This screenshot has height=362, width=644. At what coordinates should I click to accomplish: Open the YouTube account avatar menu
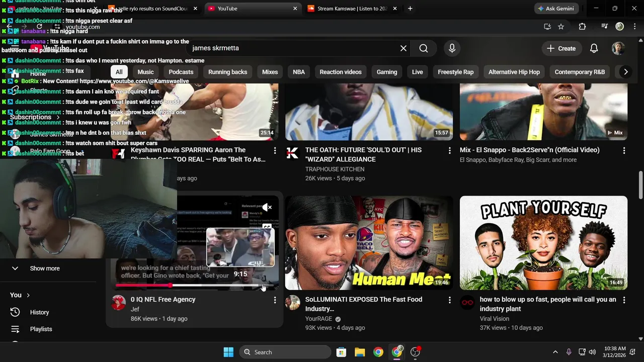(618, 48)
